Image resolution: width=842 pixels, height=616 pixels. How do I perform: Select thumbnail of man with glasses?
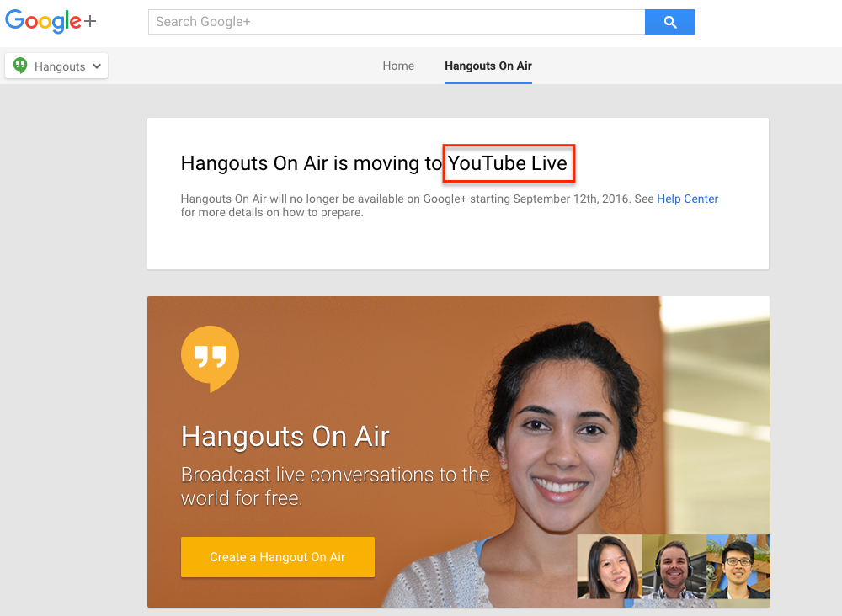tap(738, 566)
